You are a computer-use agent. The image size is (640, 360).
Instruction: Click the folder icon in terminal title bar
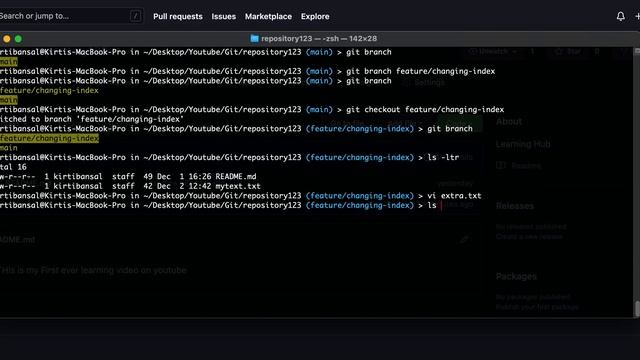tap(254, 38)
